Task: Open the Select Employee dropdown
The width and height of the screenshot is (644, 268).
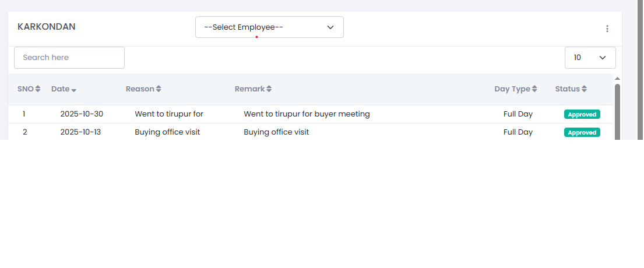Action: (x=269, y=27)
